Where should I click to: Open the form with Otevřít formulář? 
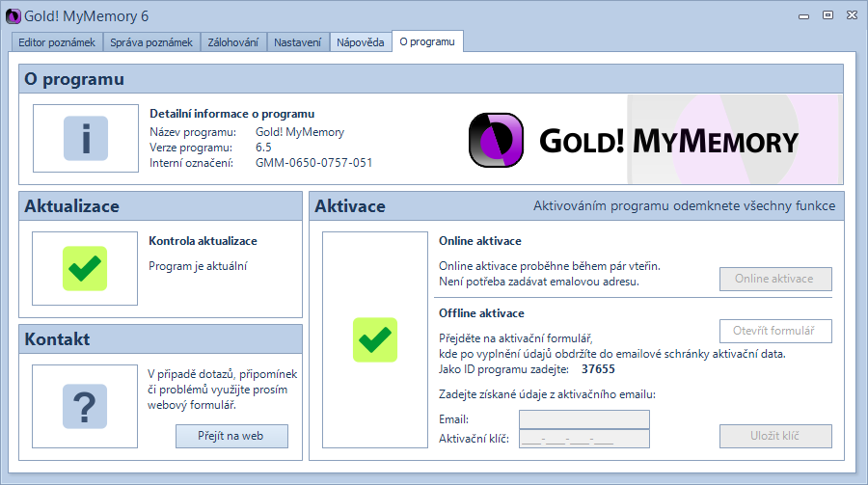pos(775,331)
